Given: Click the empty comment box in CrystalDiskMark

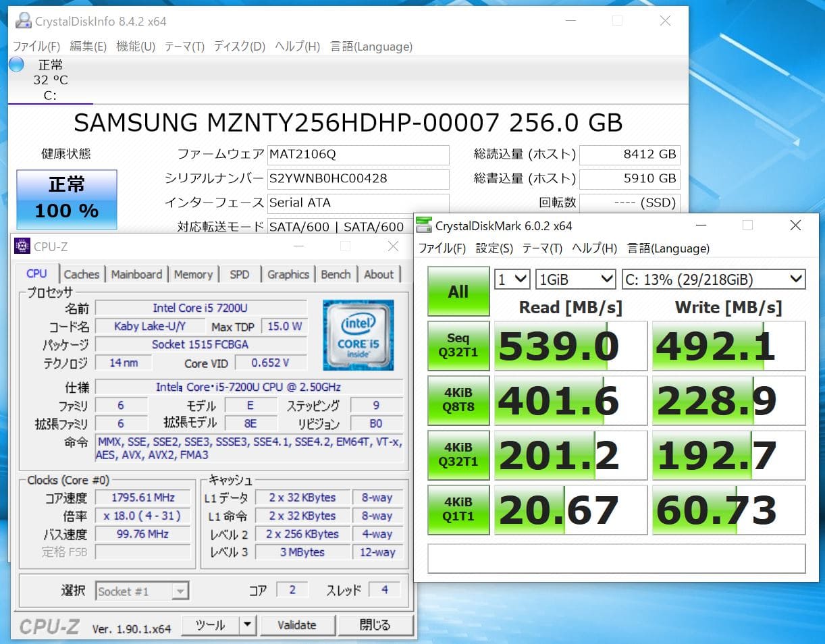Looking at the screenshot, I should pyautogui.click(x=616, y=558).
